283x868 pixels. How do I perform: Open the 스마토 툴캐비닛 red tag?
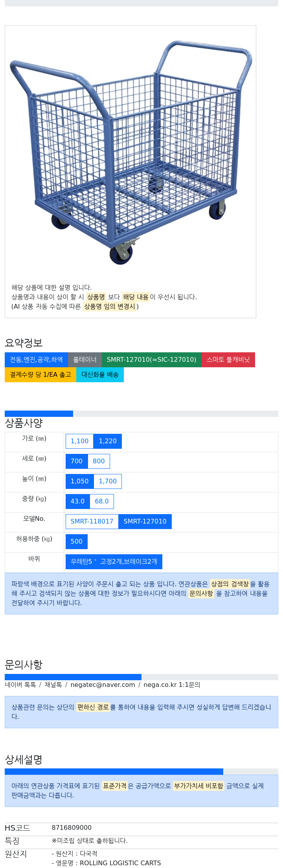point(228,360)
